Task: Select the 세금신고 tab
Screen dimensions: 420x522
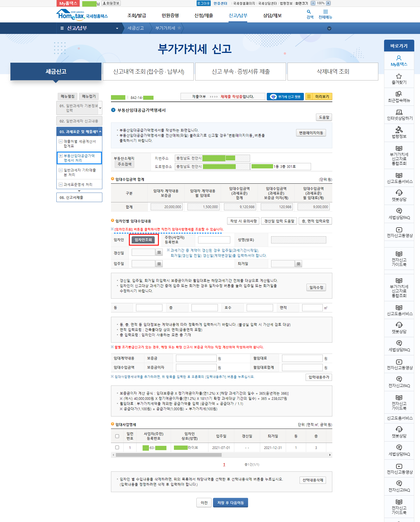Action: point(56,72)
